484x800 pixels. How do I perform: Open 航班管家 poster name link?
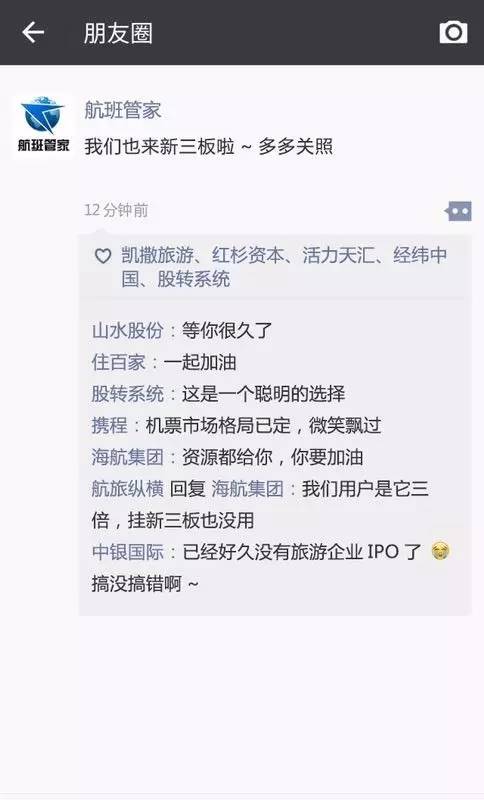(x=123, y=110)
